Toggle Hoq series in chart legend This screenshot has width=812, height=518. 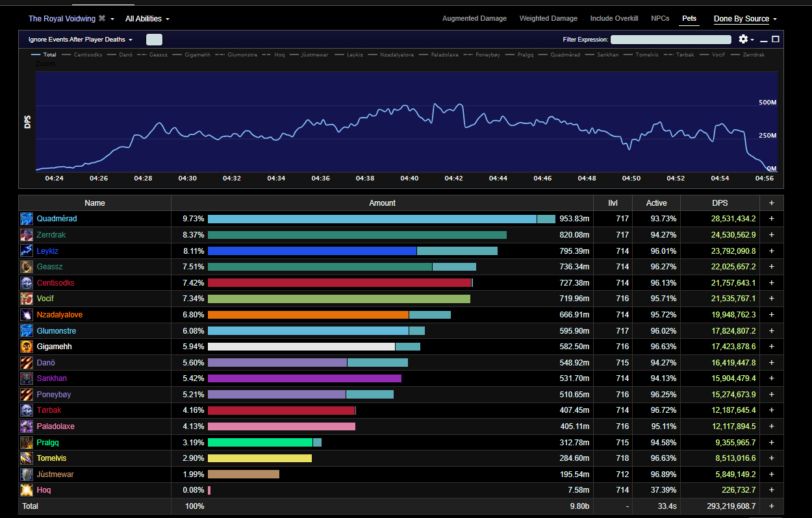[273, 55]
